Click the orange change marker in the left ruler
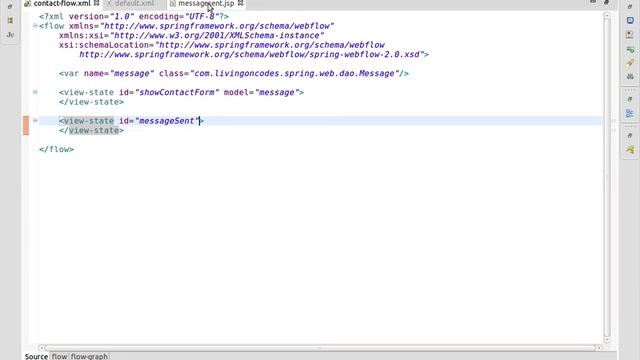This screenshot has height=360, width=640. pos(26,125)
